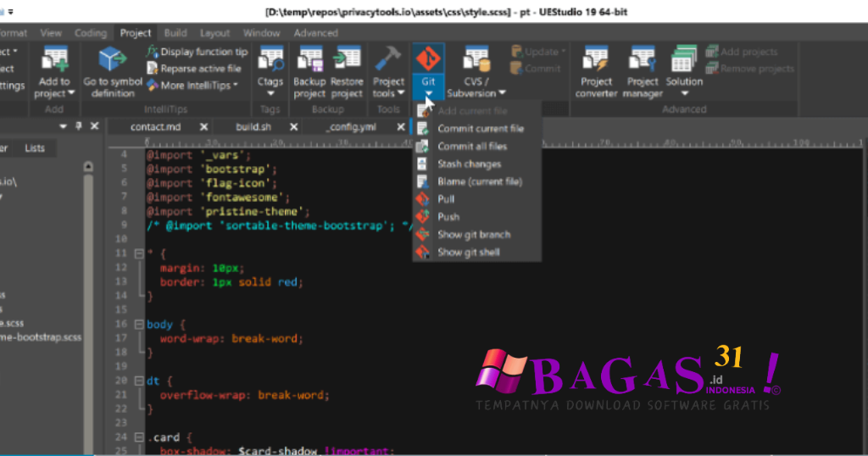Click the Solution icon

click(x=684, y=59)
